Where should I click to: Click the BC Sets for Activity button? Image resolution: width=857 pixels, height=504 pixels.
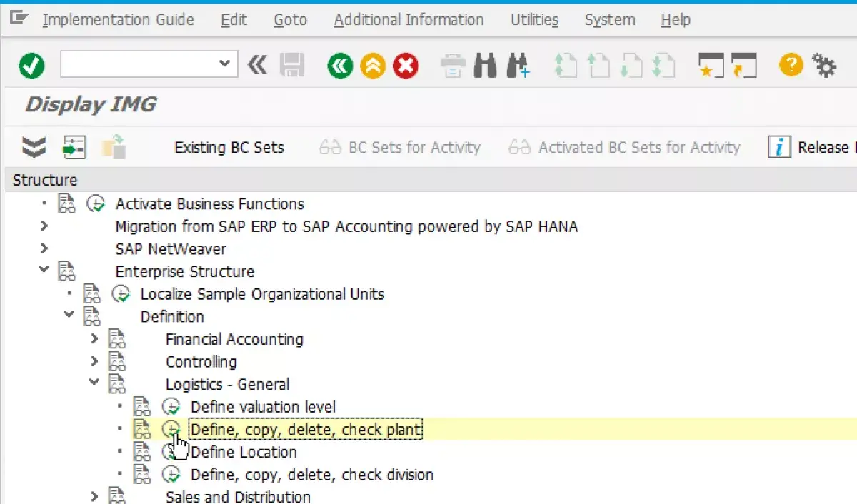(400, 148)
